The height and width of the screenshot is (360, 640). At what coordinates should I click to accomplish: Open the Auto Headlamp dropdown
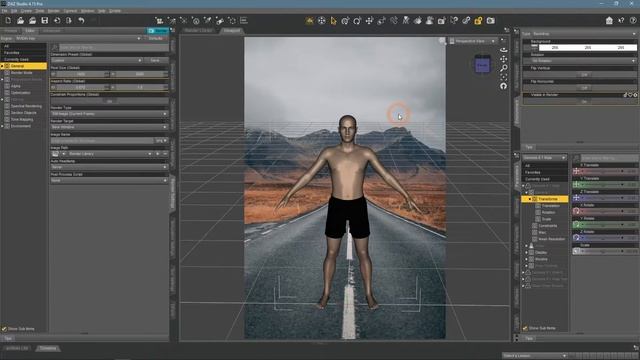[109, 167]
